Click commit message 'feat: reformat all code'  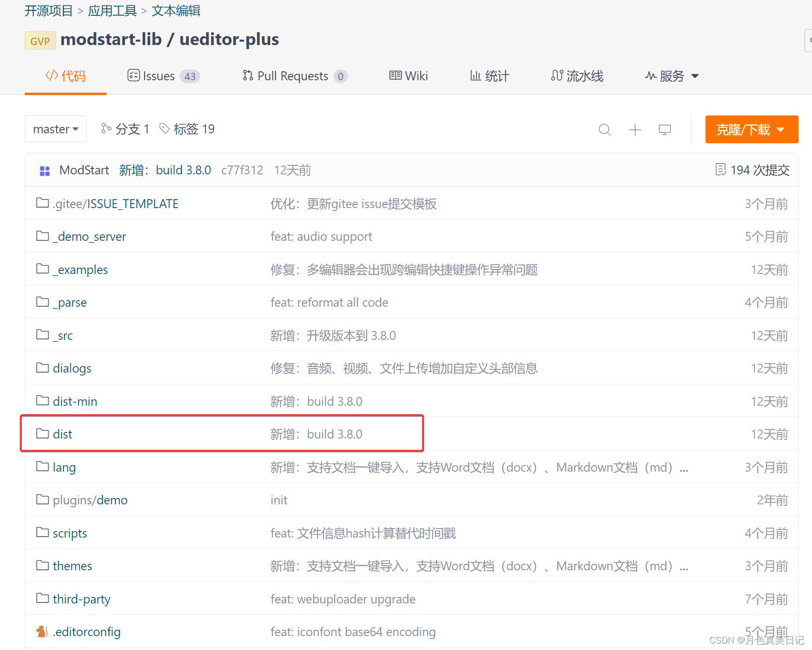point(329,302)
